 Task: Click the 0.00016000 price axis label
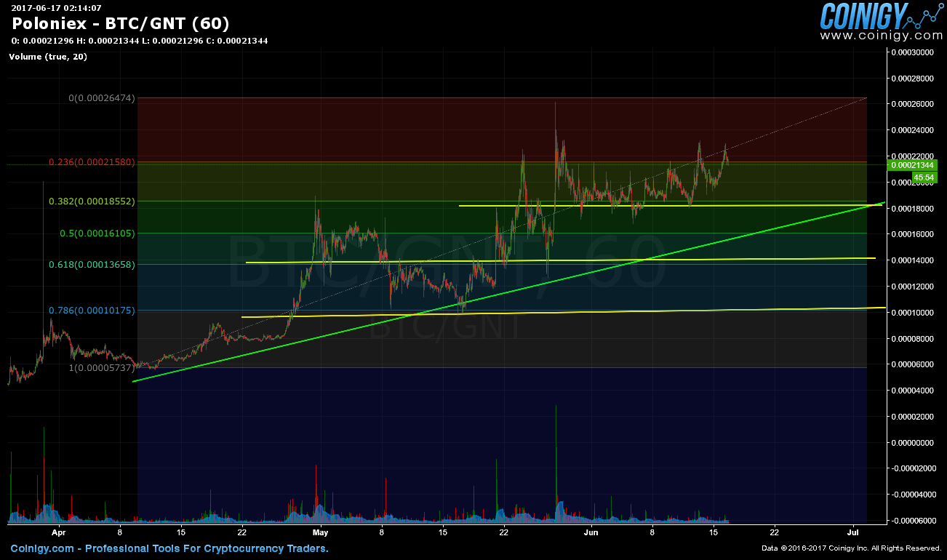tap(914, 235)
